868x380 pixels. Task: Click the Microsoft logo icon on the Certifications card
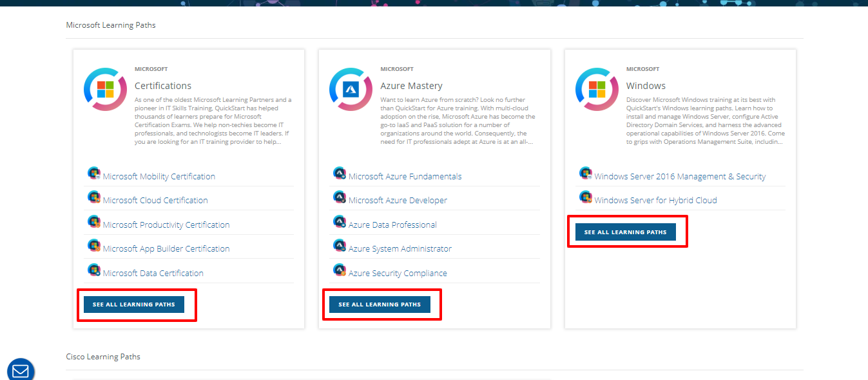[x=105, y=88]
